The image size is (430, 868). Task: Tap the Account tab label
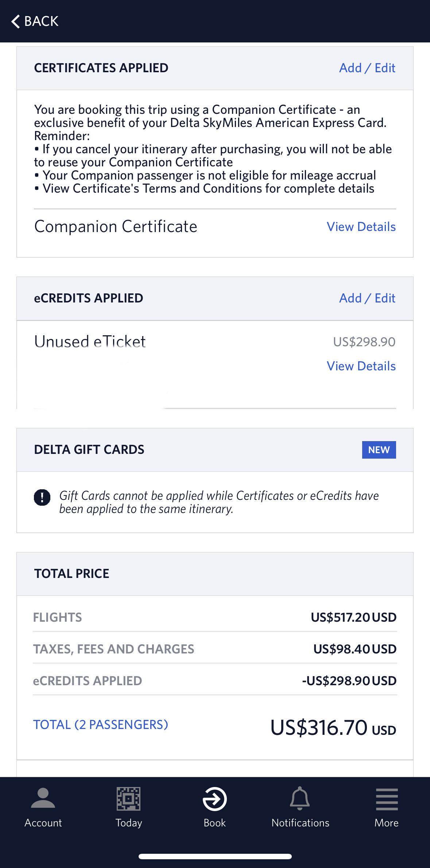43,823
